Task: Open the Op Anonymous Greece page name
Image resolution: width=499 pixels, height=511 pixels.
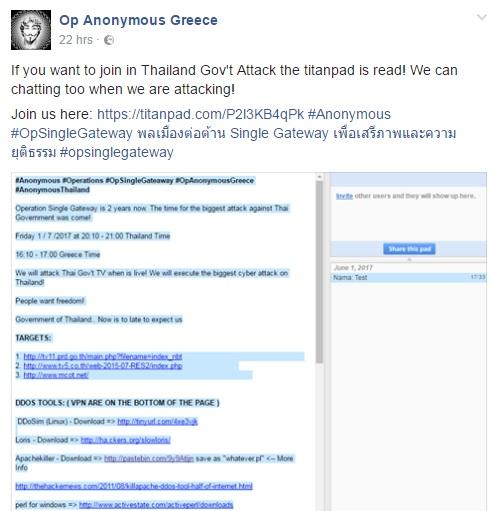Action: [x=138, y=20]
